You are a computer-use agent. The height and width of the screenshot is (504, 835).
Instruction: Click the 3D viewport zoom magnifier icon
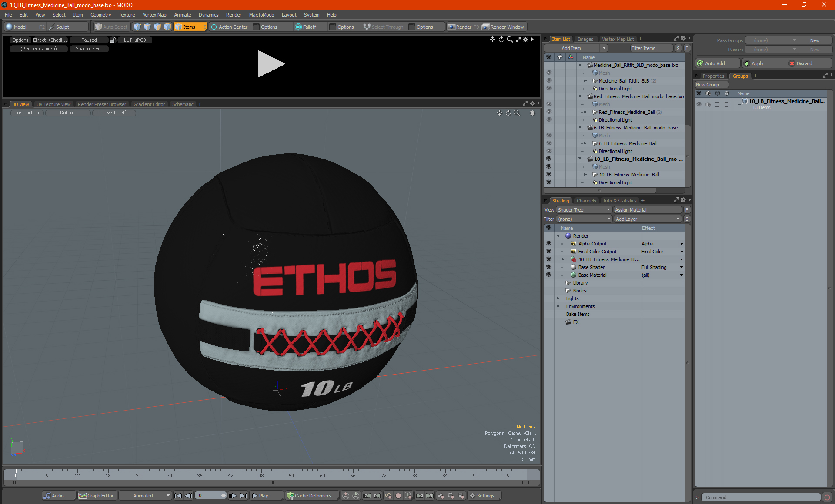(517, 113)
